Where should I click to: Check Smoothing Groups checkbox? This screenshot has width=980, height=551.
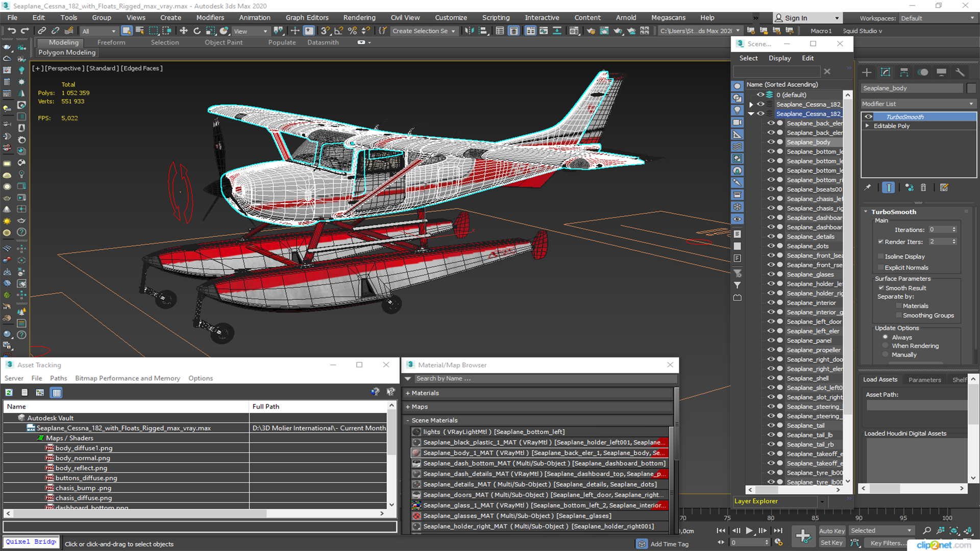point(899,316)
